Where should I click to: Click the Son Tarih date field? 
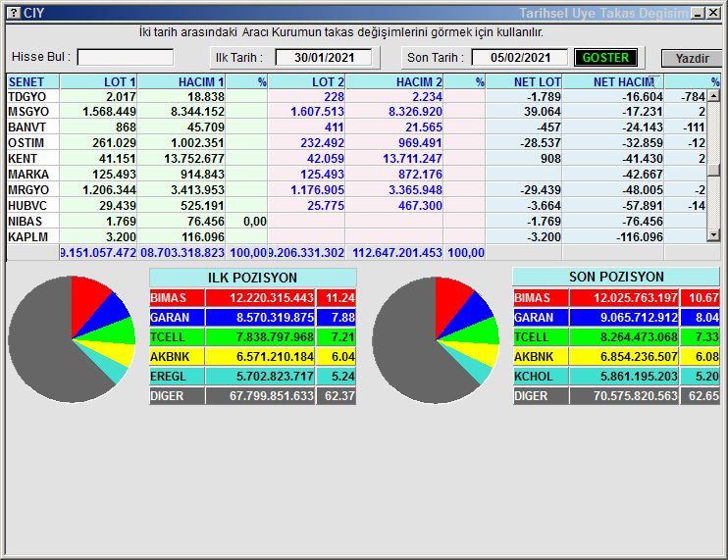(520, 58)
